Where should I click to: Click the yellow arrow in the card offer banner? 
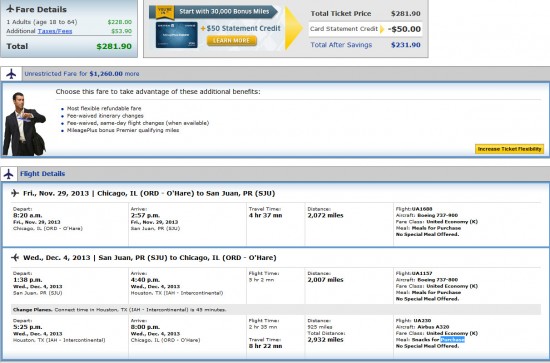293,28
